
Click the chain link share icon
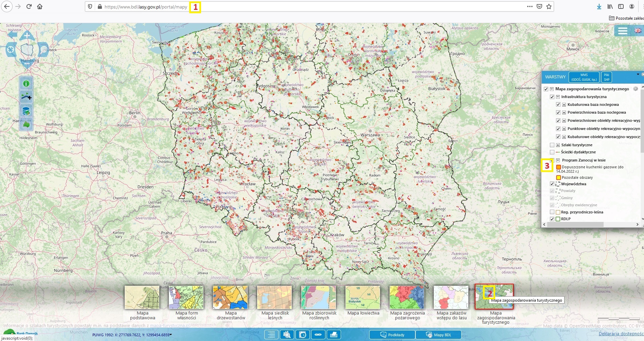pyautogui.click(x=318, y=335)
